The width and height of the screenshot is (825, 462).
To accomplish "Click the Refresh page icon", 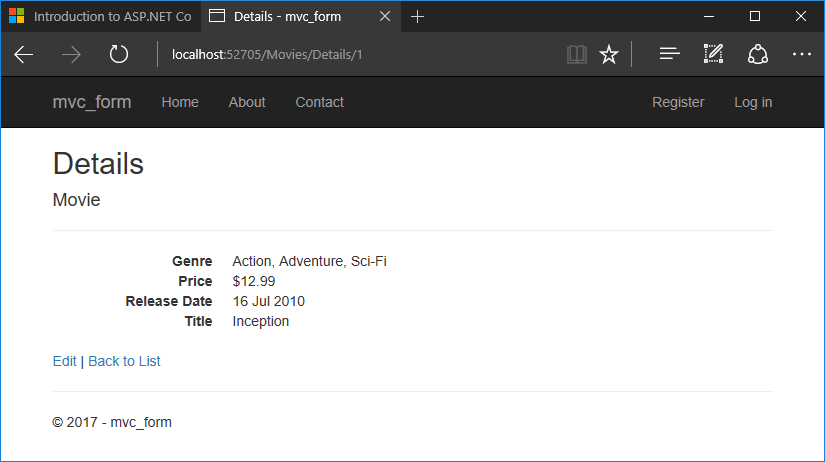I will [119, 55].
